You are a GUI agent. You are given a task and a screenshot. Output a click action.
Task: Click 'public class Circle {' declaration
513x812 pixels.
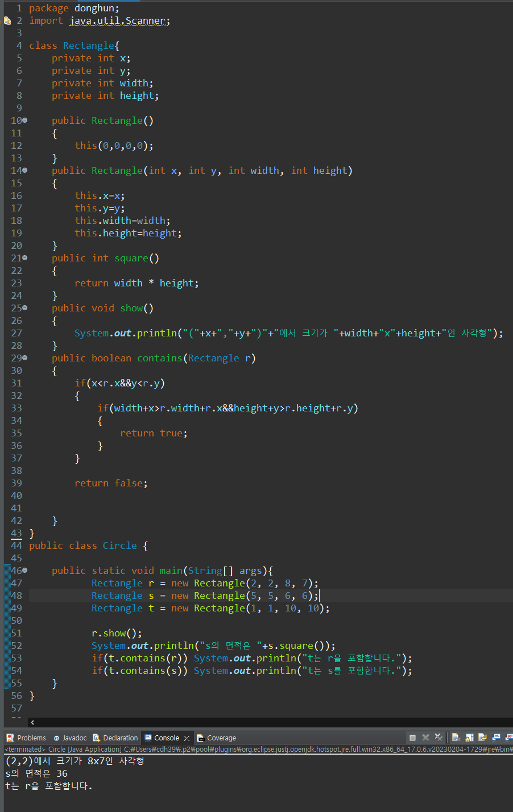[x=88, y=546]
